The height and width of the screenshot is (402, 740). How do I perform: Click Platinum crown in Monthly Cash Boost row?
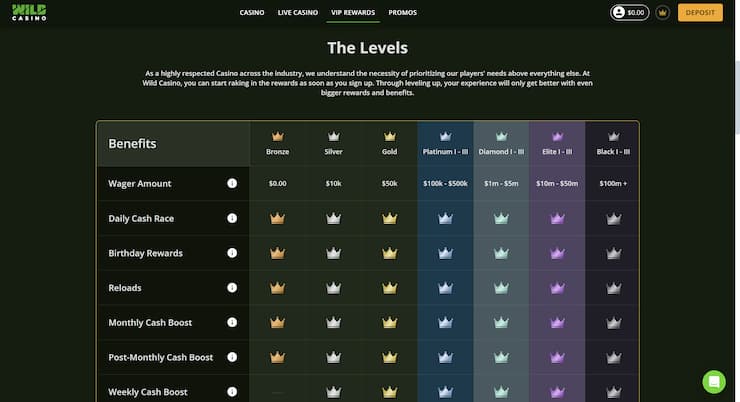[x=446, y=322]
